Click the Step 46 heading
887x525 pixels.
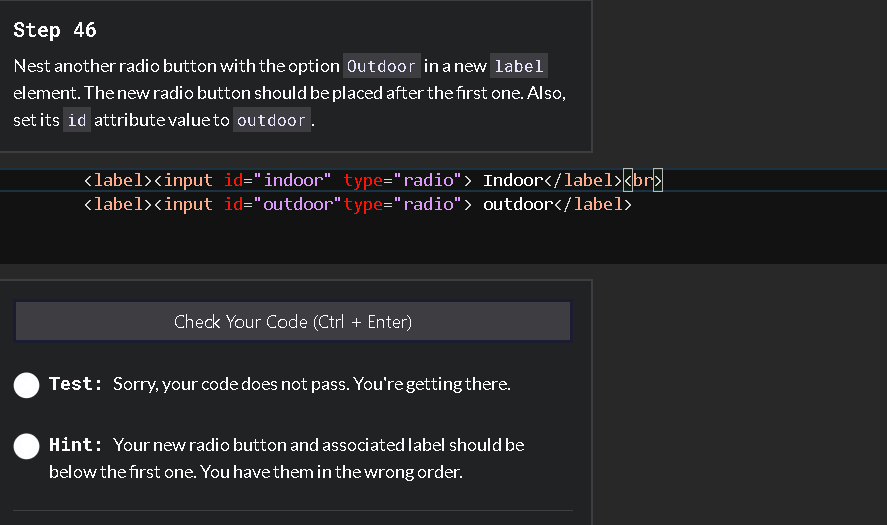click(55, 30)
